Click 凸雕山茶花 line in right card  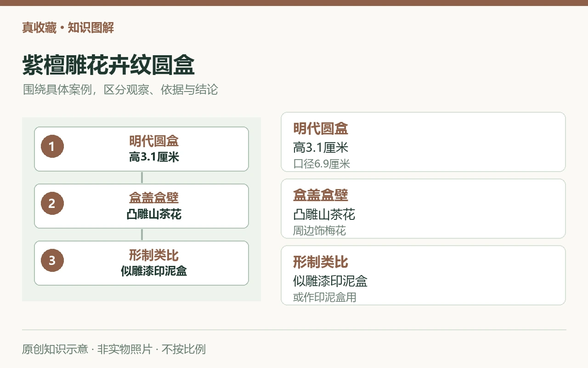(x=324, y=214)
